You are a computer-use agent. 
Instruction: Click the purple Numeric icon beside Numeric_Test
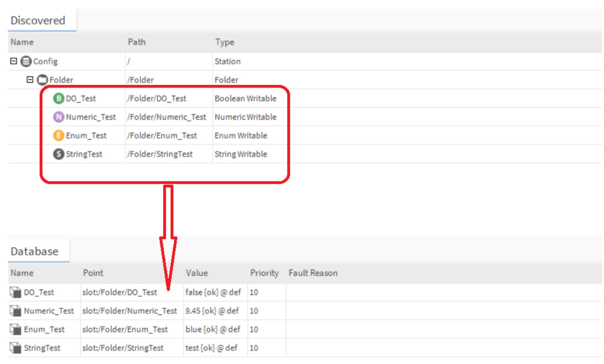click(x=58, y=117)
